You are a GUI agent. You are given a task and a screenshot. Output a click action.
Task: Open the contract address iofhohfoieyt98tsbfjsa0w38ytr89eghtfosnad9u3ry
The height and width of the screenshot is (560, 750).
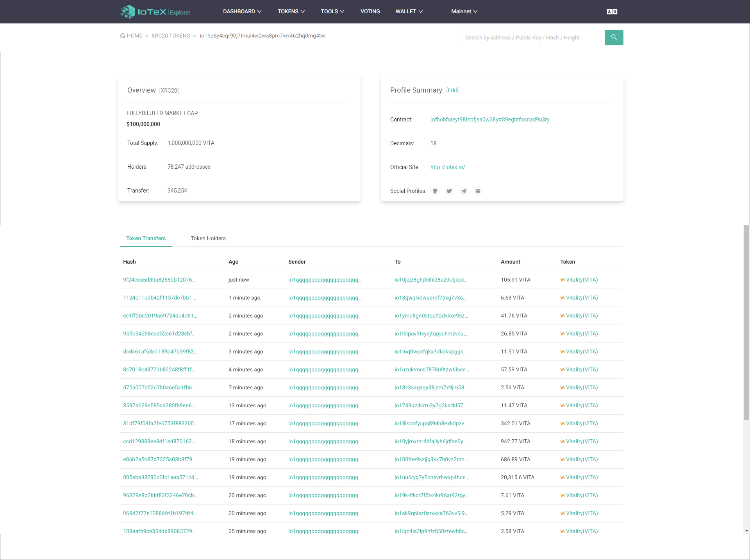coord(489,119)
